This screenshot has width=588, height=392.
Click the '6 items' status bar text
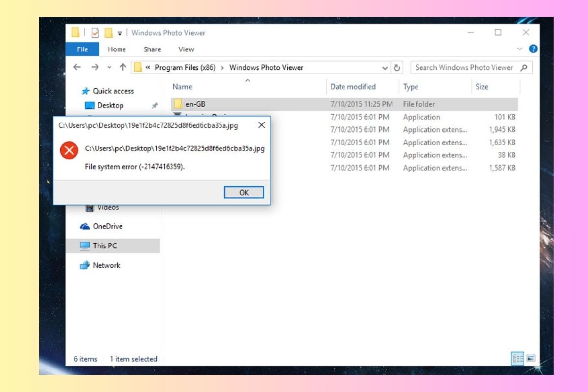[85, 359]
